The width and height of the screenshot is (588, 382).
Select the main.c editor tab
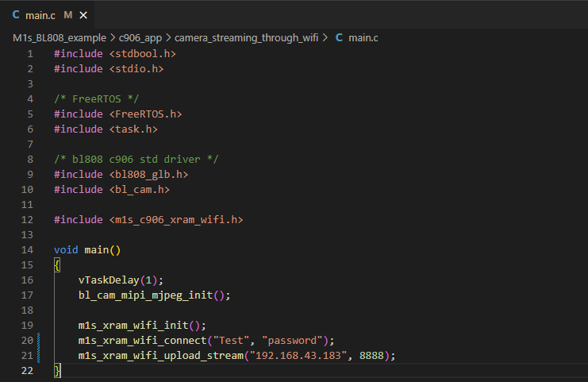48,15
